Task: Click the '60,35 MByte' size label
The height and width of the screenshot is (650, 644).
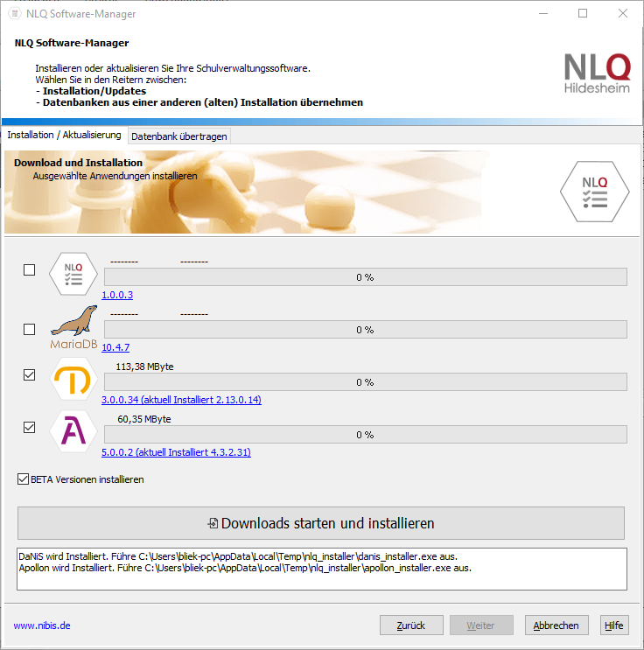Action: pyautogui.click(x=144, y=419)
